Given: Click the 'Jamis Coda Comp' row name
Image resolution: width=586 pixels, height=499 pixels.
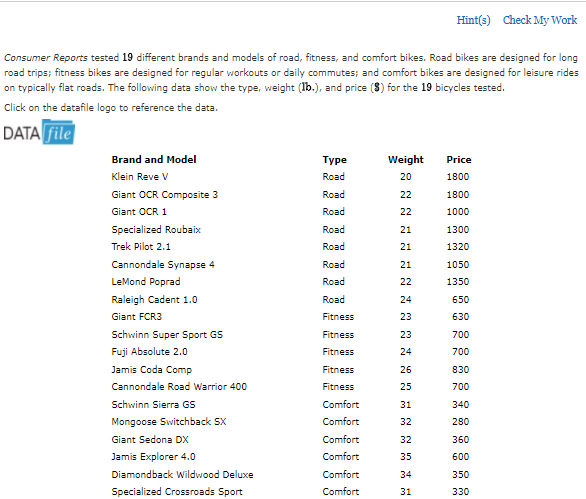Looking at the screenshot, I should click(151, 370).
